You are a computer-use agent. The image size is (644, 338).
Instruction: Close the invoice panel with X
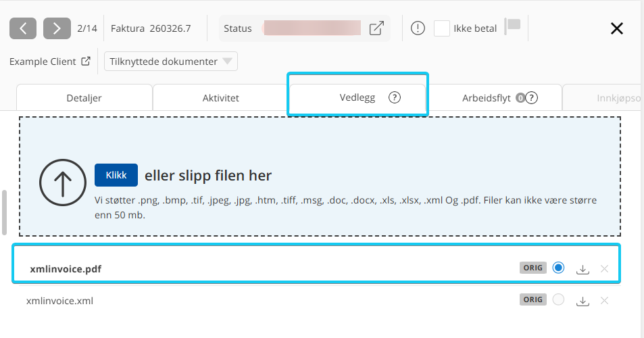[617, 28]
